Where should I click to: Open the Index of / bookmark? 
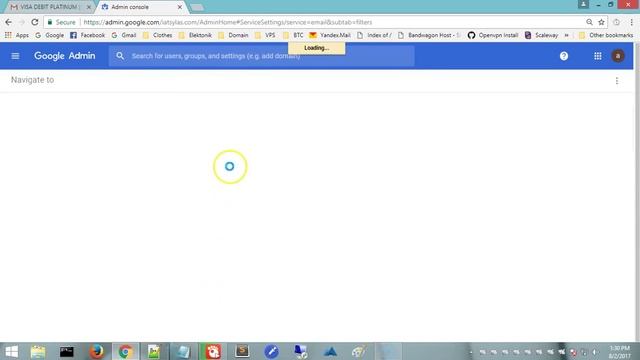pyautogui.click(x=374, y=36)
